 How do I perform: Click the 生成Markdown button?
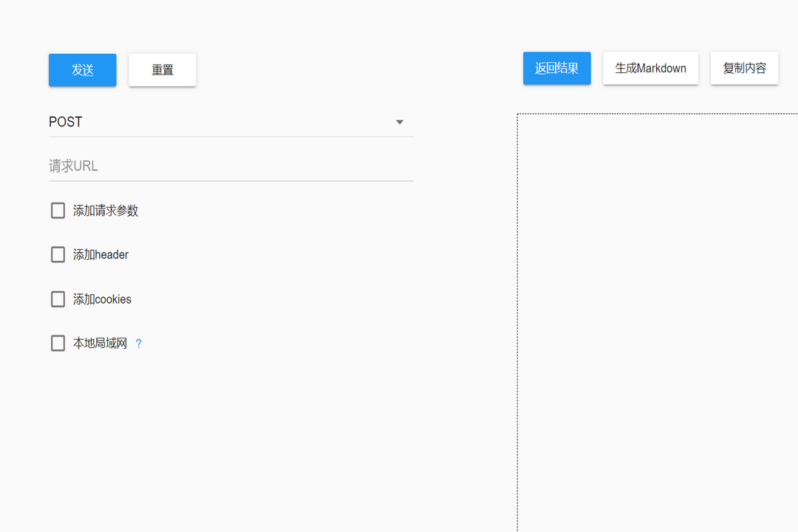pos(650,67)
